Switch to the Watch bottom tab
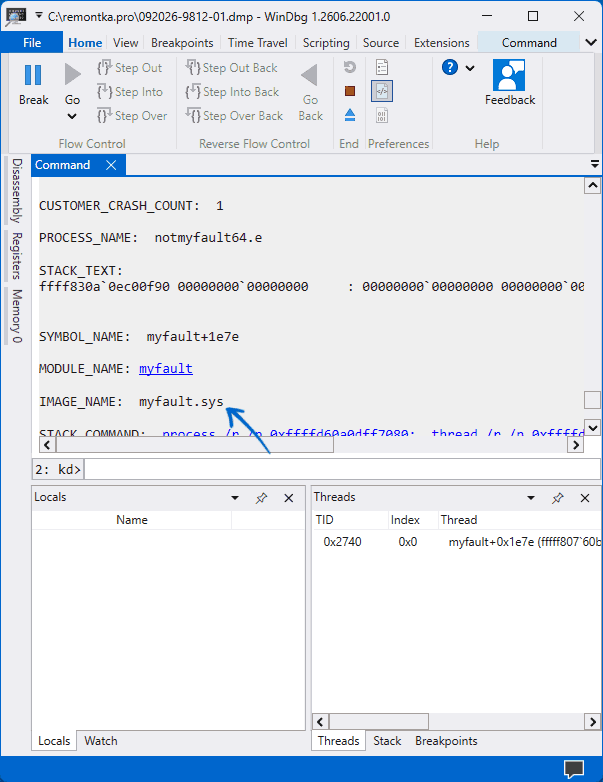 (101, 741)
